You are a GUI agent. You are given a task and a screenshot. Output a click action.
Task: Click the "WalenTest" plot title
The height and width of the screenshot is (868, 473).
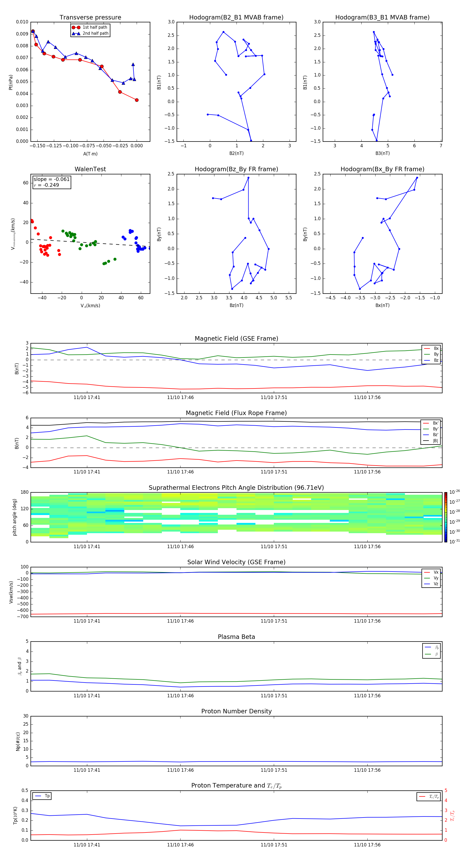90,169
